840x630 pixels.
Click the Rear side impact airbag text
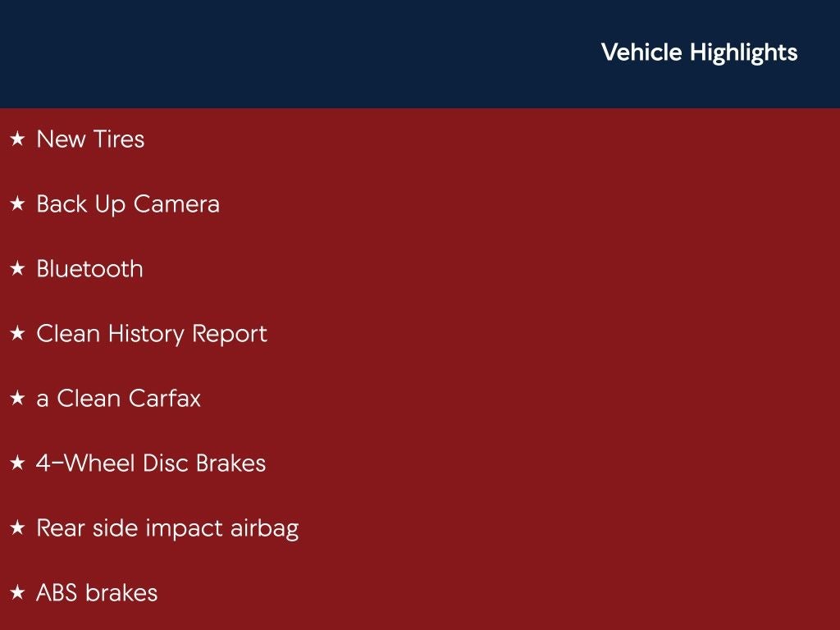pyautogui.click(x=167, y=528)
